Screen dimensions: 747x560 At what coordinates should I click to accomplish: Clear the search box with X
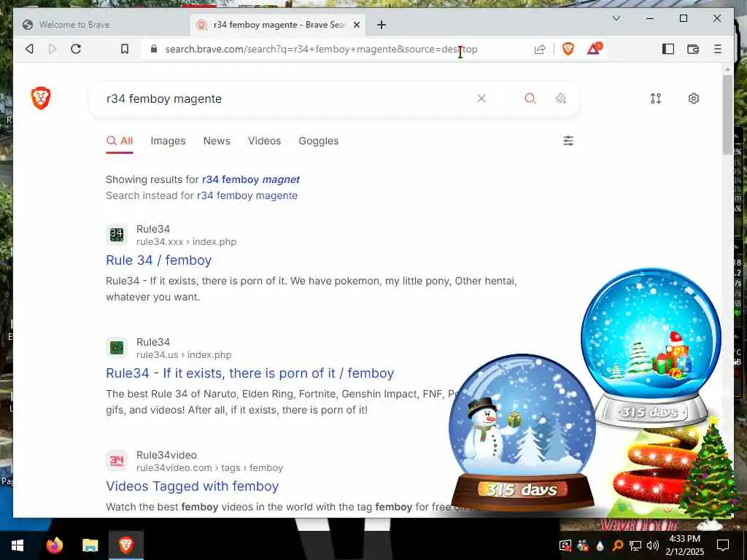(481, 98)
